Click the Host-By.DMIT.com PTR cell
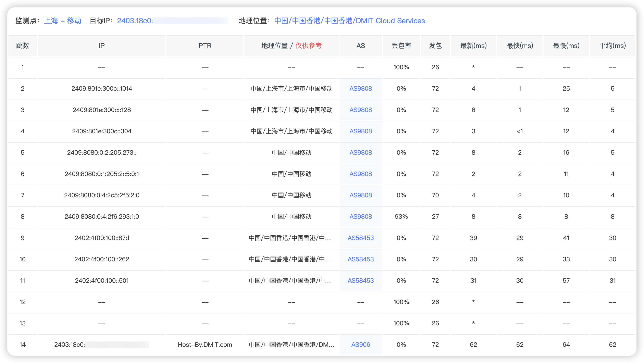 pos(205,345)
